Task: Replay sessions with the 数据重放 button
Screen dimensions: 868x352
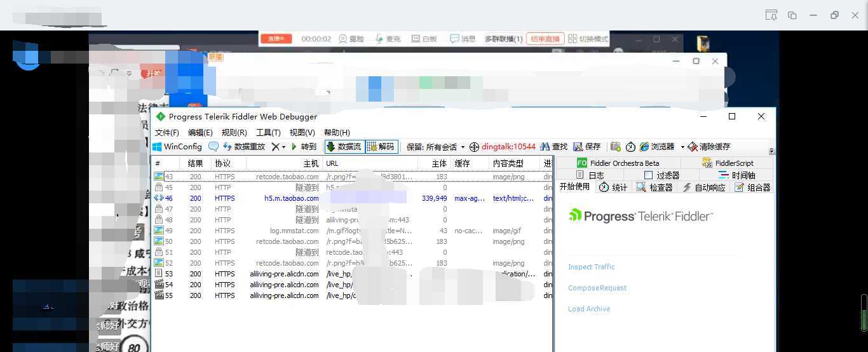Action: pos(244,147)
